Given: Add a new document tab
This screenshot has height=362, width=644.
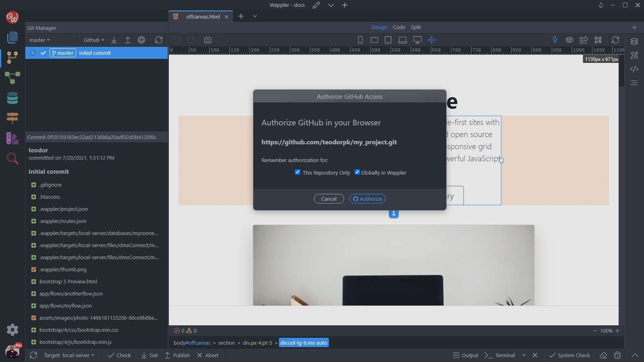Looking at the screenshot, I should click(x=241, y=16).
